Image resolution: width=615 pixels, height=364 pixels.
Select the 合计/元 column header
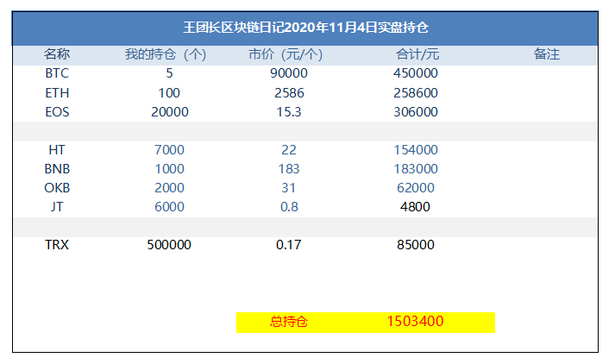tap(417, 54)
